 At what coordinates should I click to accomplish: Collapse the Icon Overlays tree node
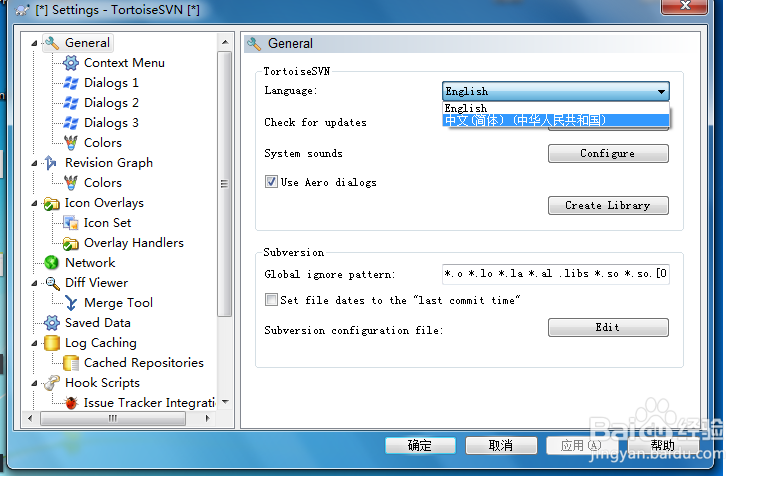click(34, 203)
